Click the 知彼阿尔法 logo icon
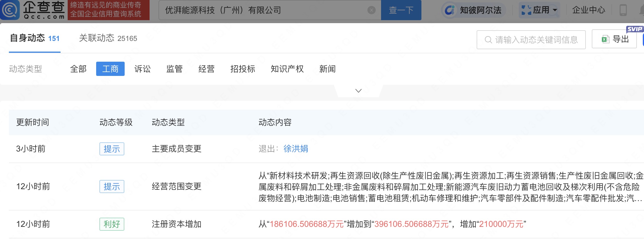Image resolution: width=644 pixels, height=239 pixels. [450, 10]
